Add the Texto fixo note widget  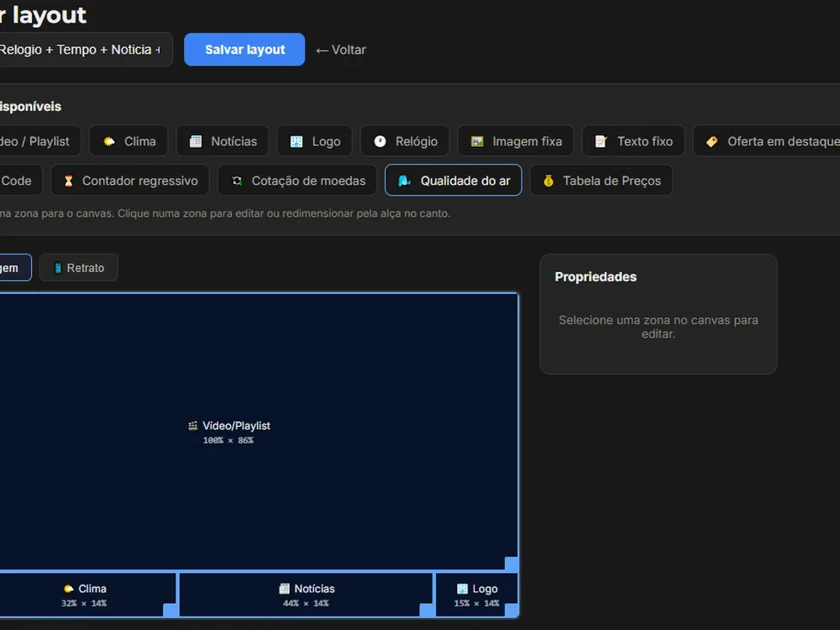[633, 141]
